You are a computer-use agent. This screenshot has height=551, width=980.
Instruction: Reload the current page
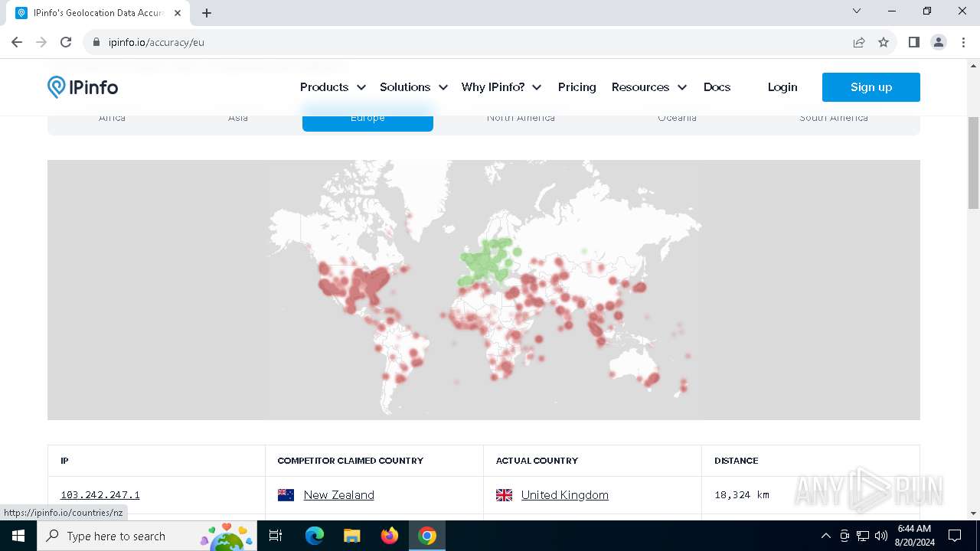pyautogui.click(x=66, y=42)
